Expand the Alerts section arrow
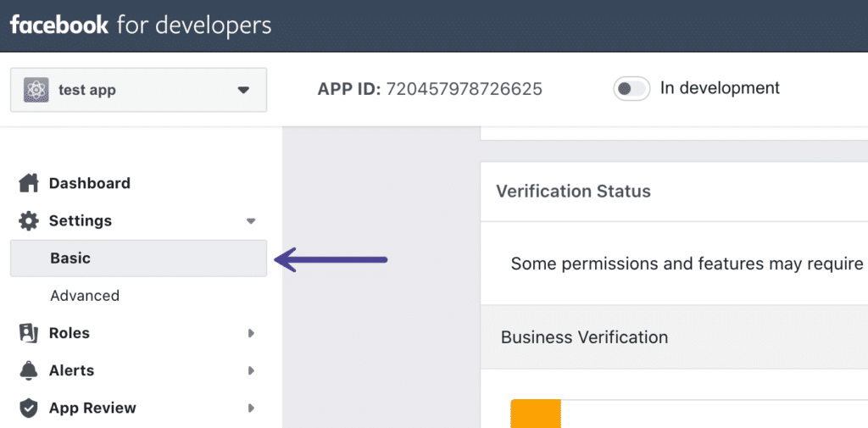The height and width of the screenshot is (428, 868). click(251, 370)
